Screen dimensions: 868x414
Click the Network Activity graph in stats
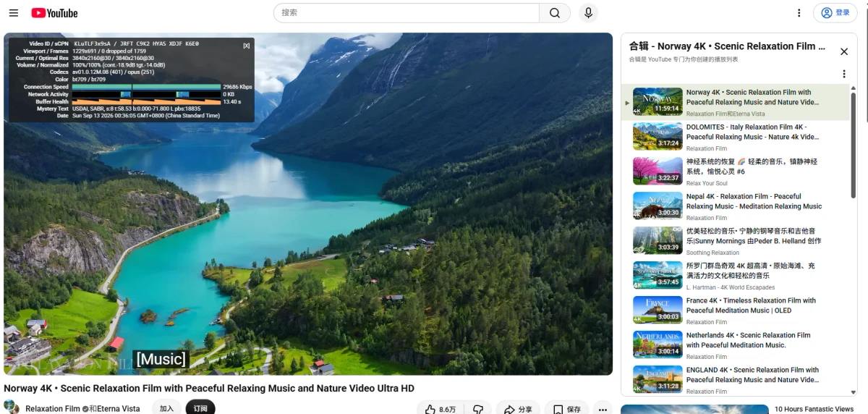pos(146,94)
